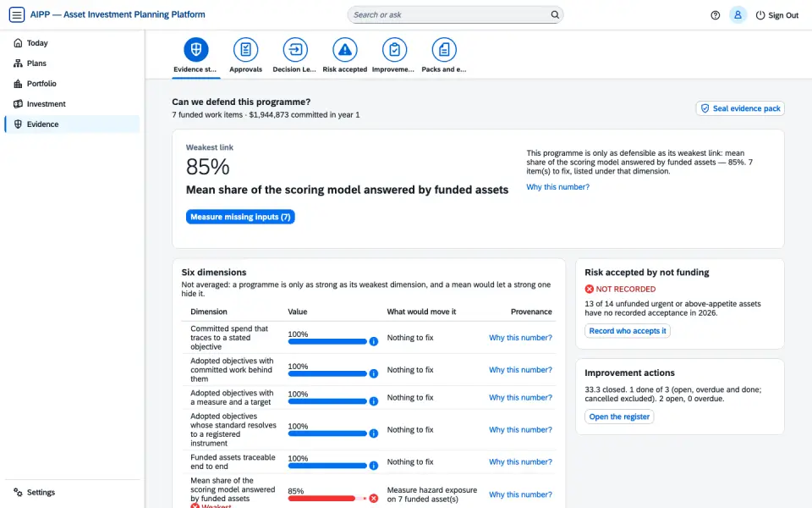Click the search magnifier icon
The image size is (812, 508).
[555, 14]
